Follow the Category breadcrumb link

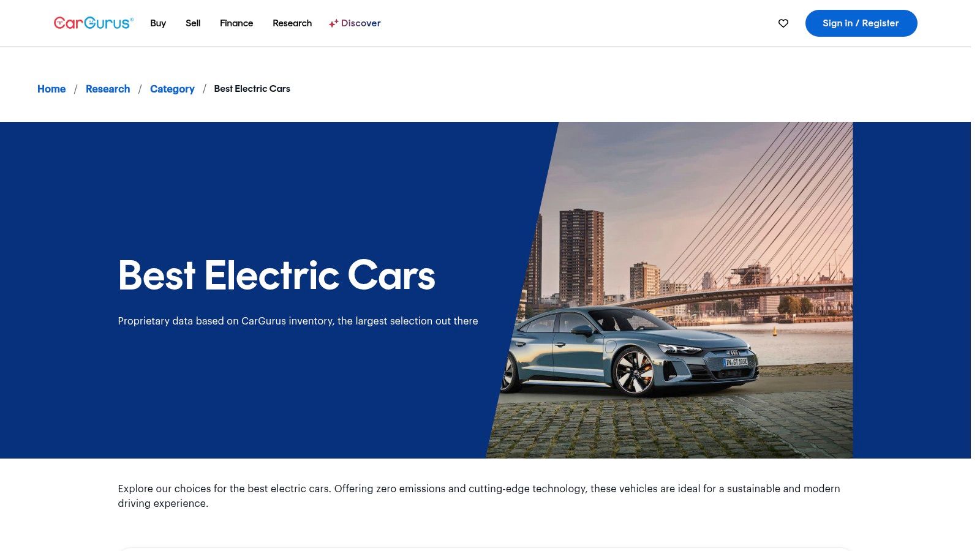click(172, 89)
